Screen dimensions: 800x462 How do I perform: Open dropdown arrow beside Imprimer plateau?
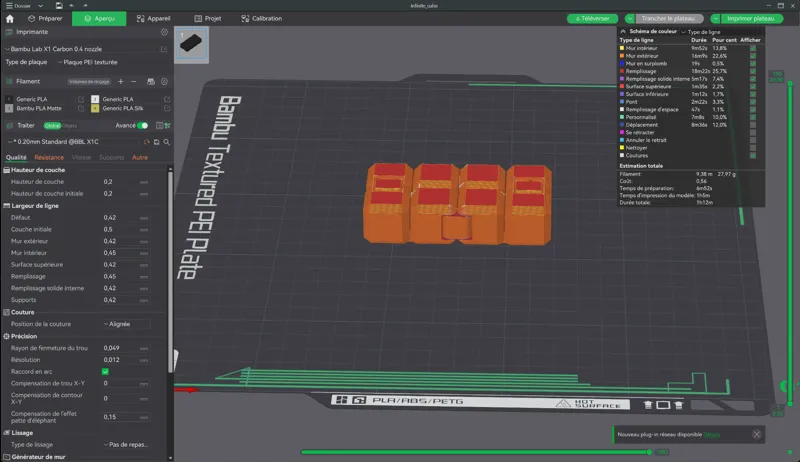pos(715,18)
